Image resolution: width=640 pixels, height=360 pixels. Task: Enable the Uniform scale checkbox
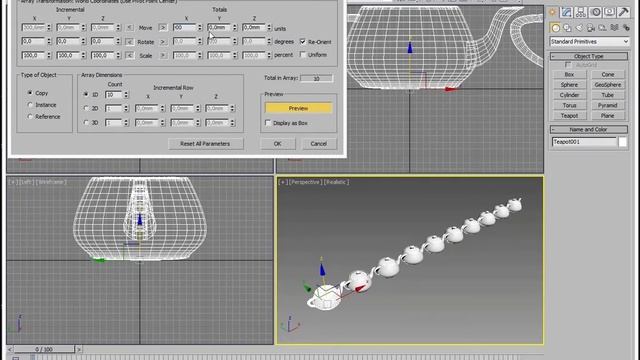click(x=303, y=55)
